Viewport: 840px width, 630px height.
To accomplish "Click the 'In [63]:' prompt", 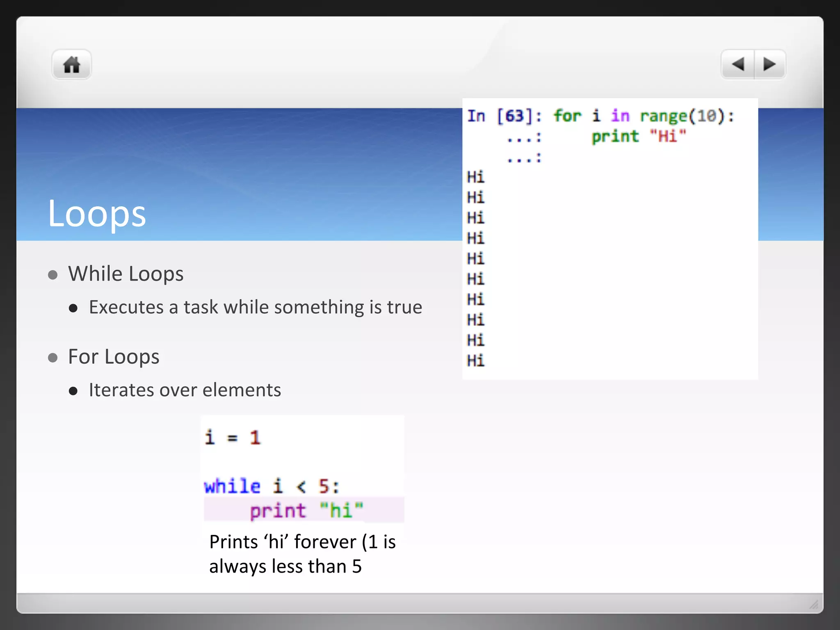I will click(x=504, y=116).
